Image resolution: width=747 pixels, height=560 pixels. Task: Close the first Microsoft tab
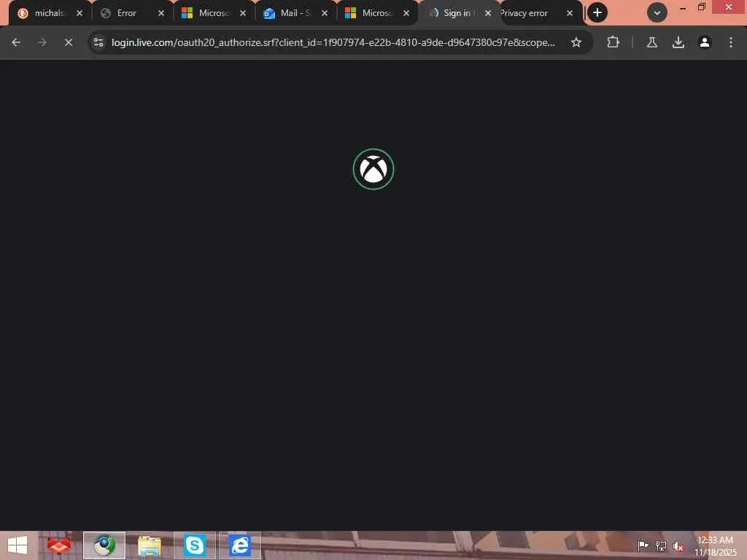(x=242, y=13)
